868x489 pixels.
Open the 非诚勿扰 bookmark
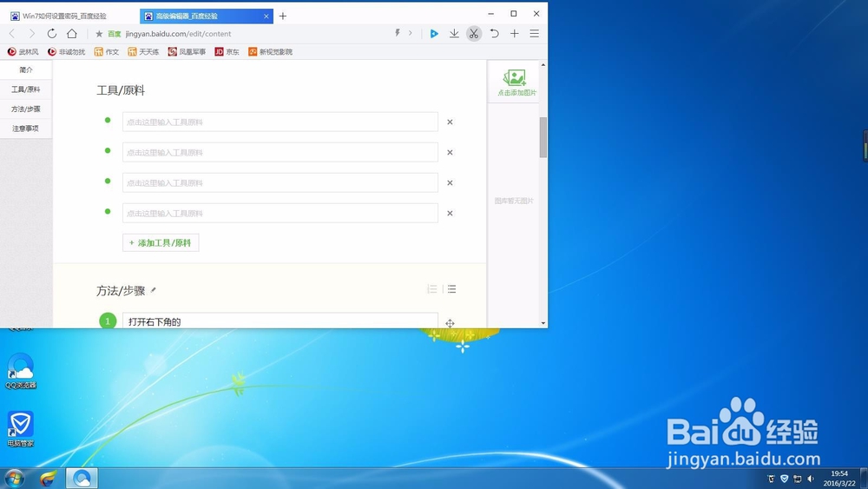tap(67, 51)
